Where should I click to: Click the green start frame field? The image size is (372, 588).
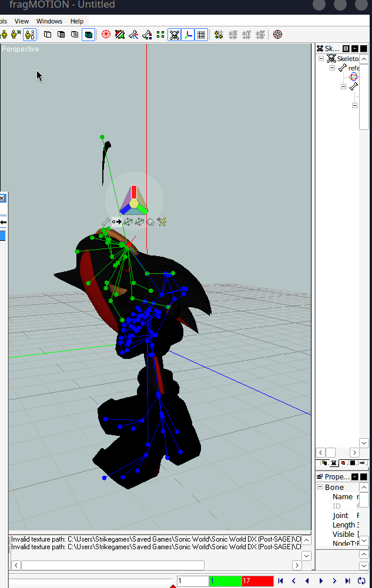tap(225, 581)
